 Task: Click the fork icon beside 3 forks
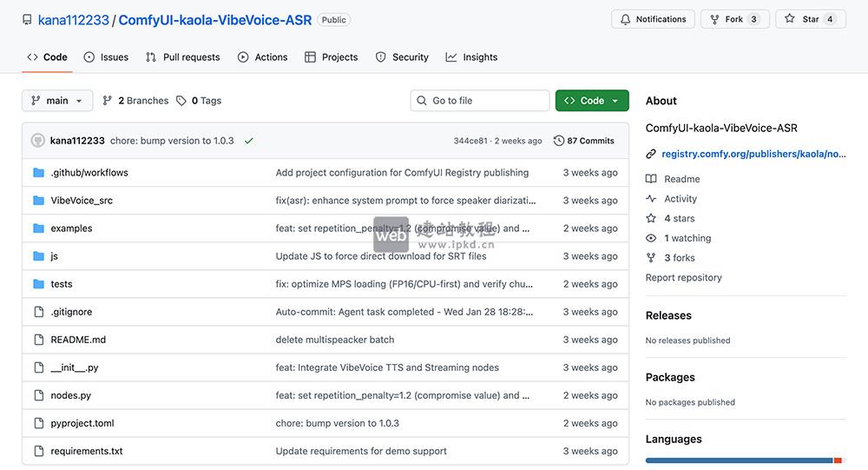(651, 258)
